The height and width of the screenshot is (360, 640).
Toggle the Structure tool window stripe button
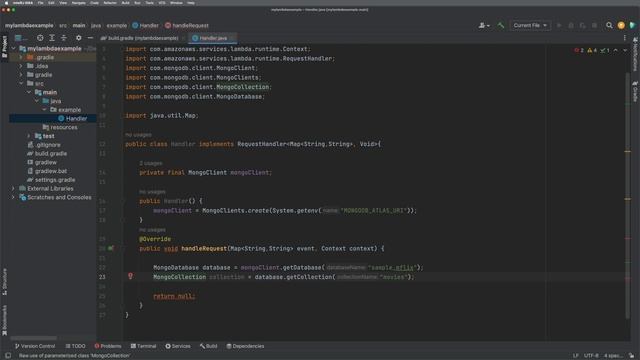point(4,281)
